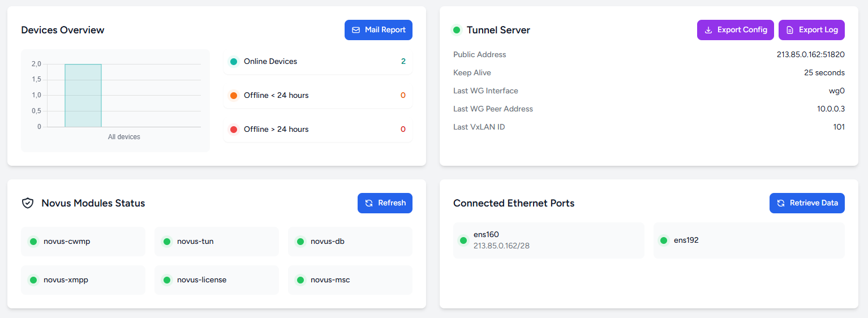868x318 pixels.
Task: Click the novus-msc module label
Action: click(x=330, y=280)
